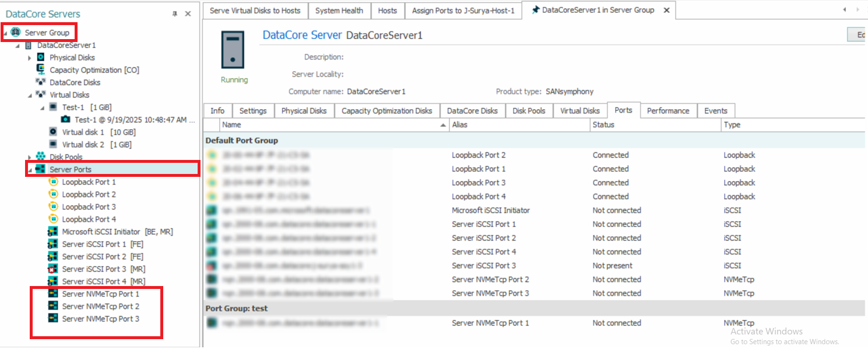Sort ports by Status column header
This screenshot has height=352, width=868.
(x=603, y=125)
